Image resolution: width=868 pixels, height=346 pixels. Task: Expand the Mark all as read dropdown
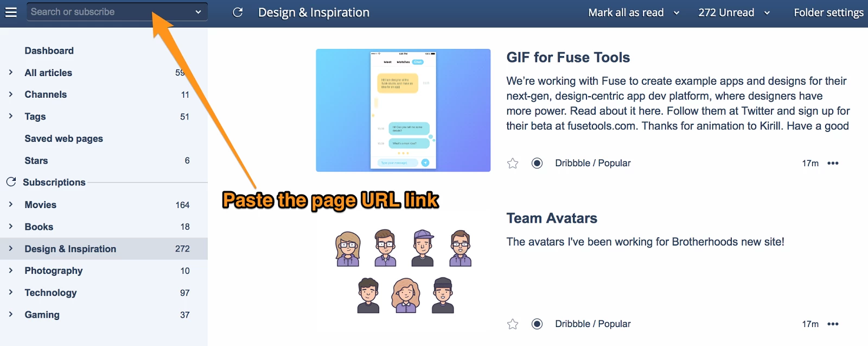(x=676, y=13)
